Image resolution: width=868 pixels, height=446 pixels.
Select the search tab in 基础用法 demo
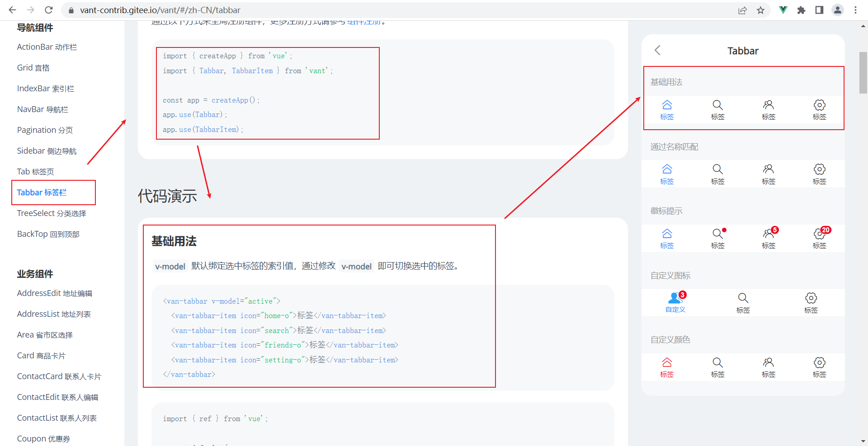tap(717, 110)
